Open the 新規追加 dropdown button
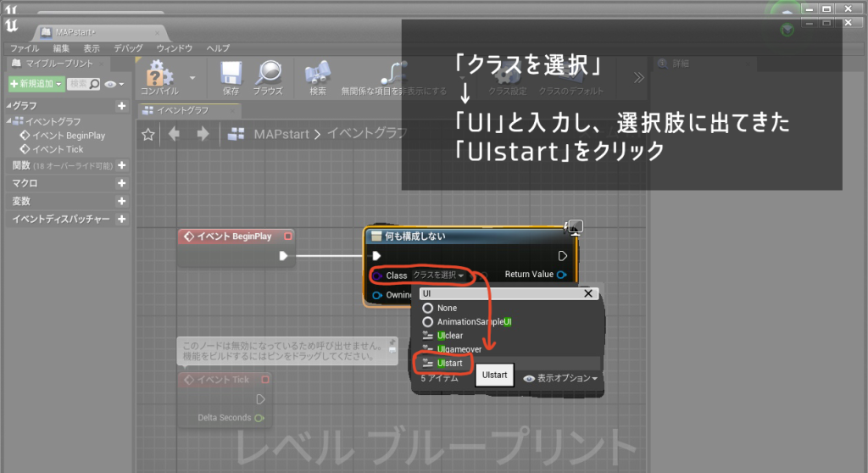Screen dimensions: 868x473 (x=36, y=84)
